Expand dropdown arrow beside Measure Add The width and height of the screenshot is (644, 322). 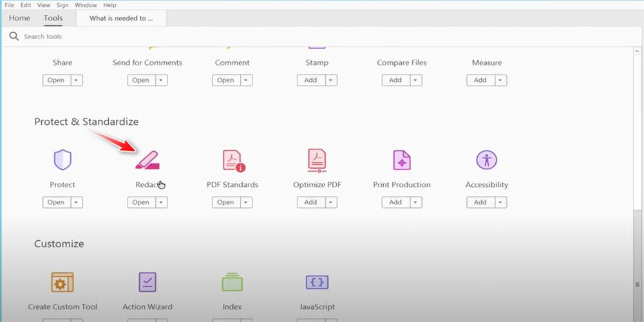[501, 80]
